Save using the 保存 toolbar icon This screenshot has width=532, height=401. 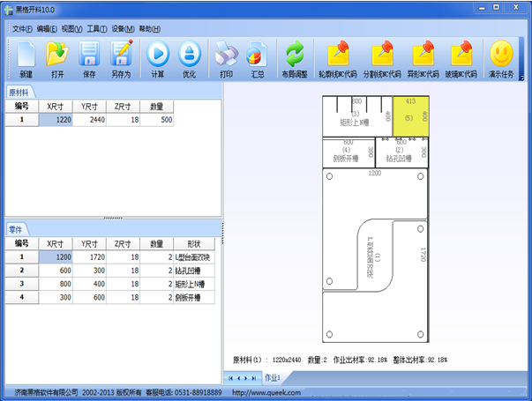(89, 56)
